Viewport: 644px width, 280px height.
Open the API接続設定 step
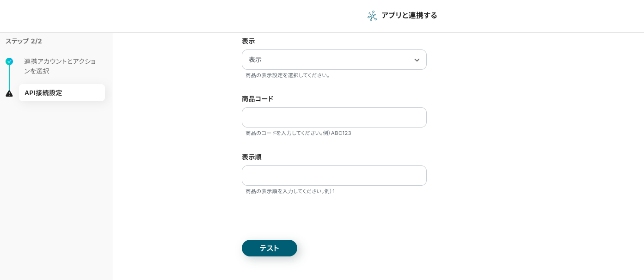(x=62, y=93)
